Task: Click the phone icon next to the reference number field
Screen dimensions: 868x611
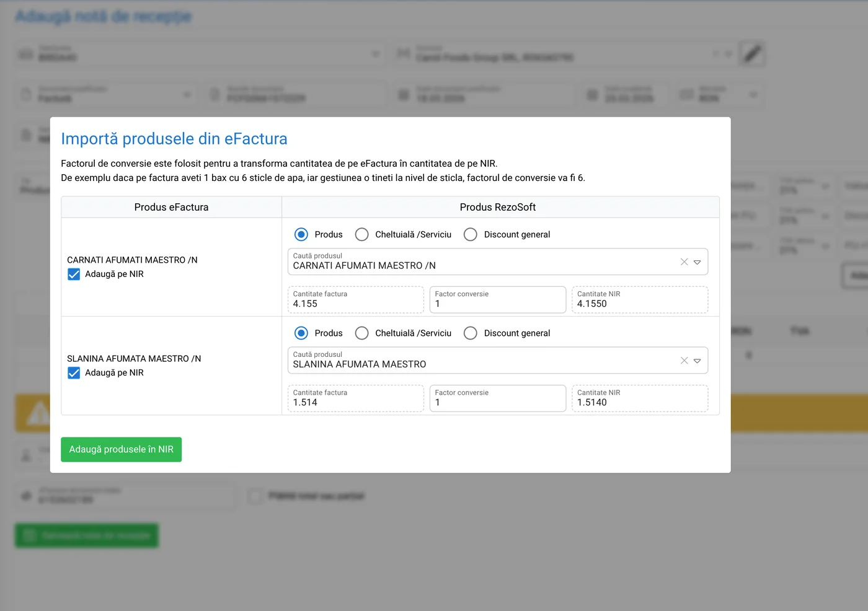Action: click(25, 496)
